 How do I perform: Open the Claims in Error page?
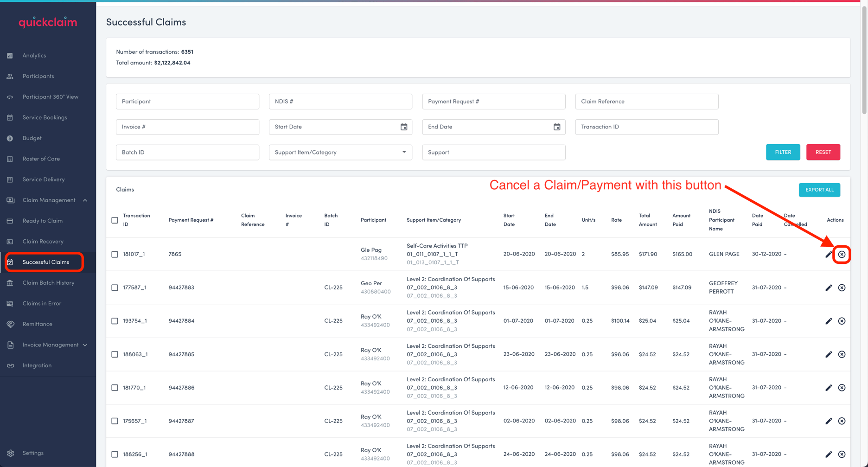[42, 303]
